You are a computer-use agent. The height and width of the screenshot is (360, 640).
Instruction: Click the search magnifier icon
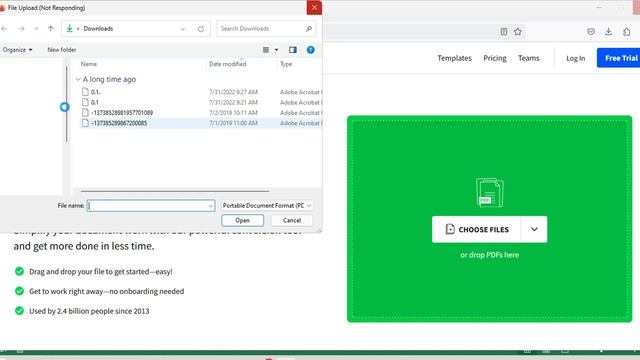pyautogui.click(x=309, y=29)
